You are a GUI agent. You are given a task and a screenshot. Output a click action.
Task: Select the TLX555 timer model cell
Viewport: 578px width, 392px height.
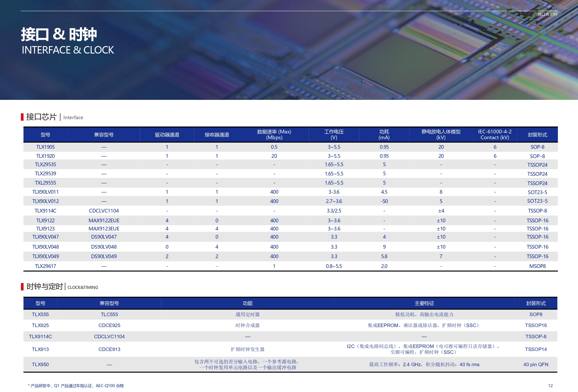click(x=40, y=314)
